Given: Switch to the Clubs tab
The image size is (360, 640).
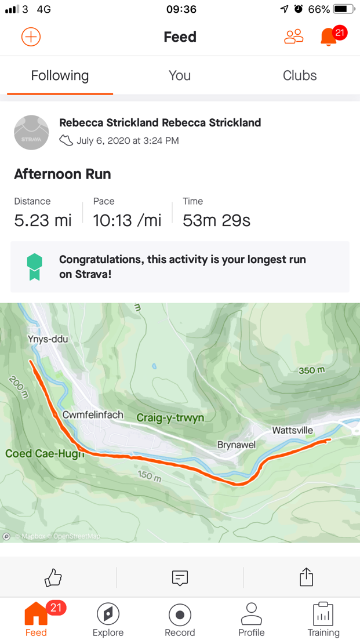Looking at the screenshot, I should tap(300, 76).
